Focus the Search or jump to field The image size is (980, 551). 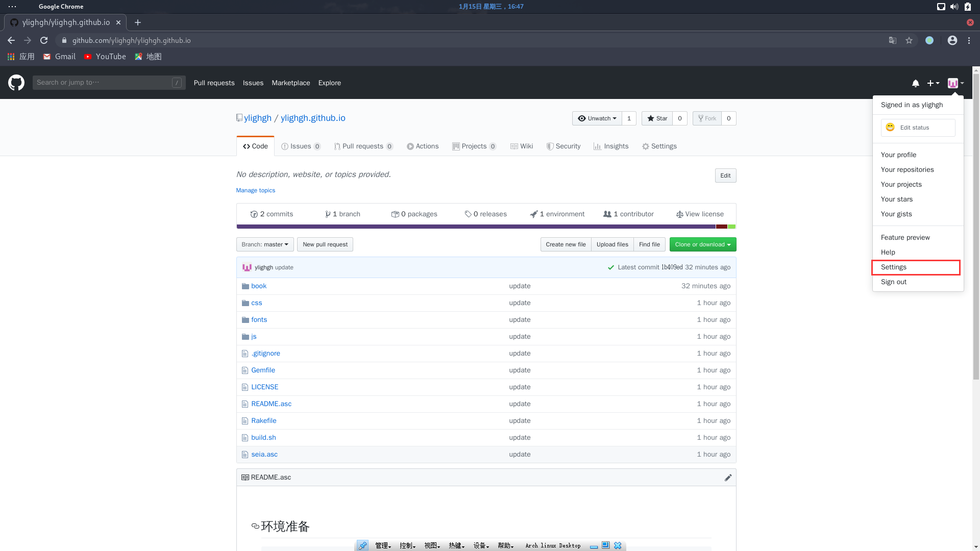pos(102,83)
